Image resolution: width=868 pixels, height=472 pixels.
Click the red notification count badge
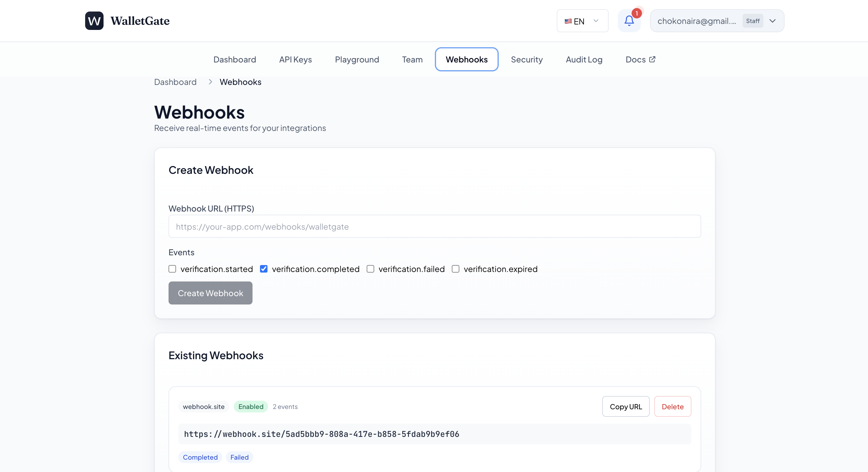tap(636, 13)
